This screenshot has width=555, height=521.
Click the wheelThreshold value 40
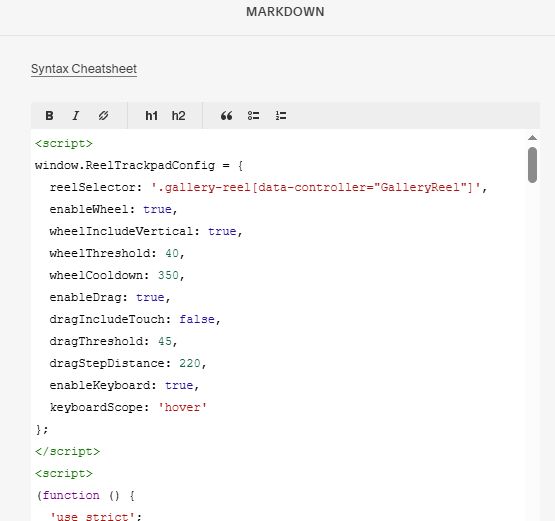(172, 253)
